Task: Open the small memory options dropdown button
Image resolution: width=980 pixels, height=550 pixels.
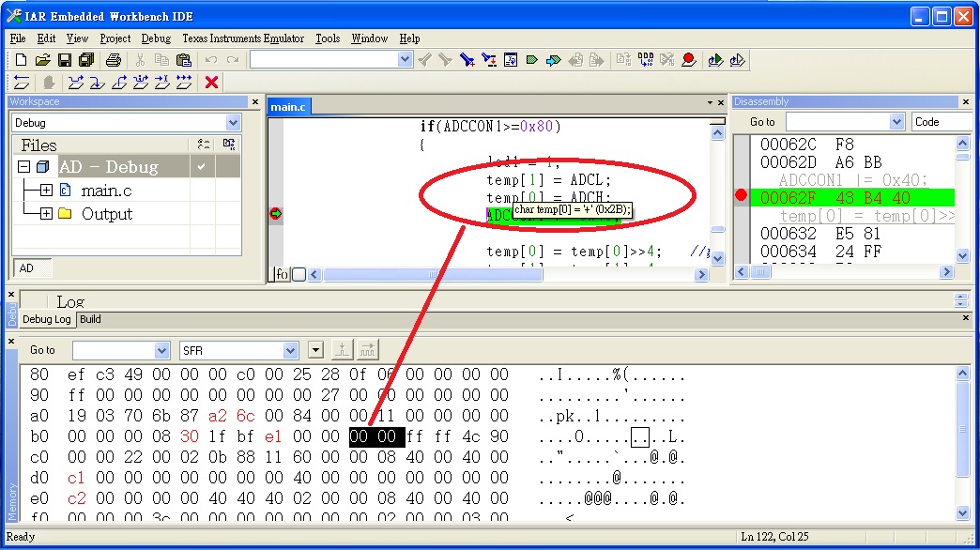Action: click(315, 351)
